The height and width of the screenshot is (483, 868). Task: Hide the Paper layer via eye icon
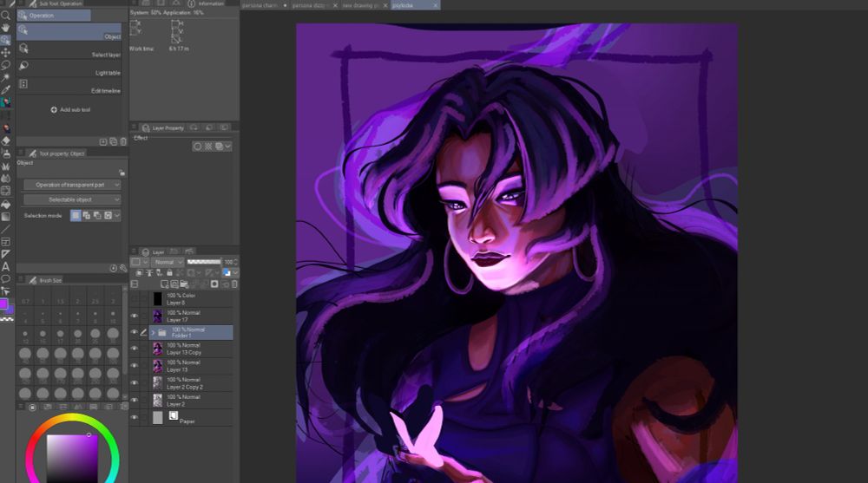click(134, 417)
